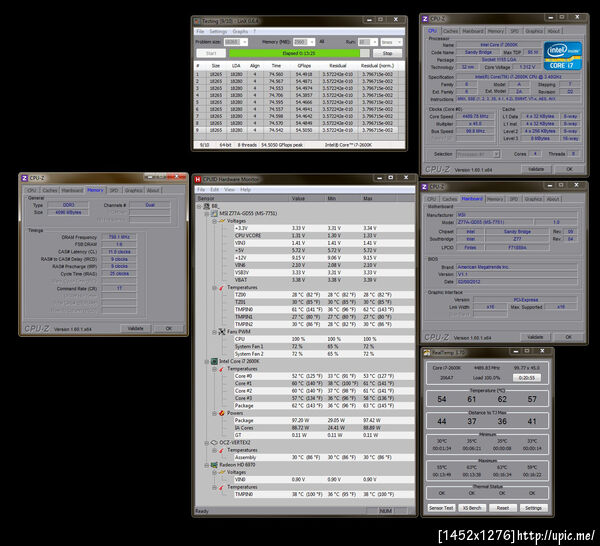Viewport: 600px width, 546px height.
Task: Switch to About tab in CPU-Z CPU window
Action: click(553, 31)
